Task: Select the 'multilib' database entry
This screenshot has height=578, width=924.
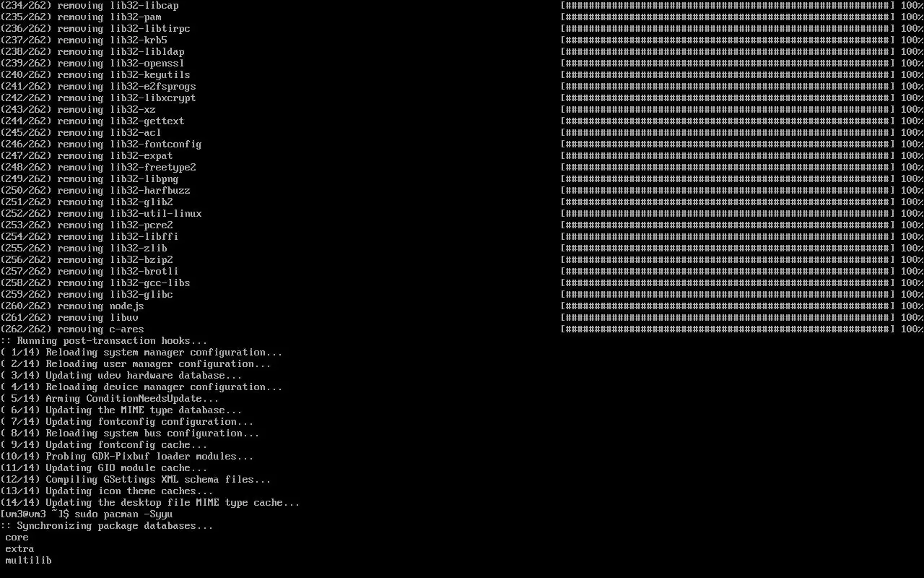Action: [29, 561]
